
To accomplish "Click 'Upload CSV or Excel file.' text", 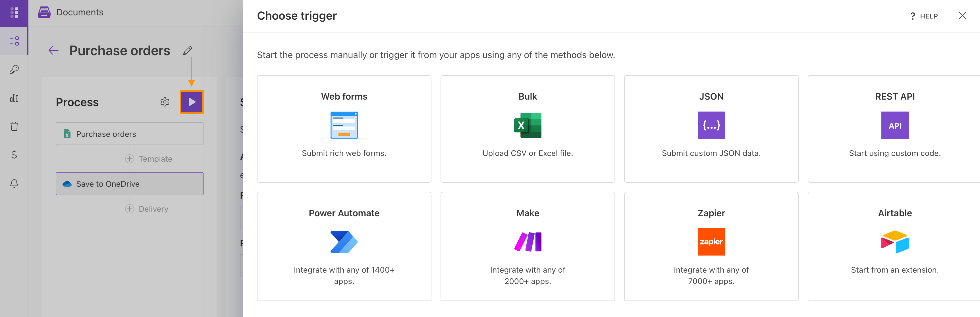I will [527, 153].
